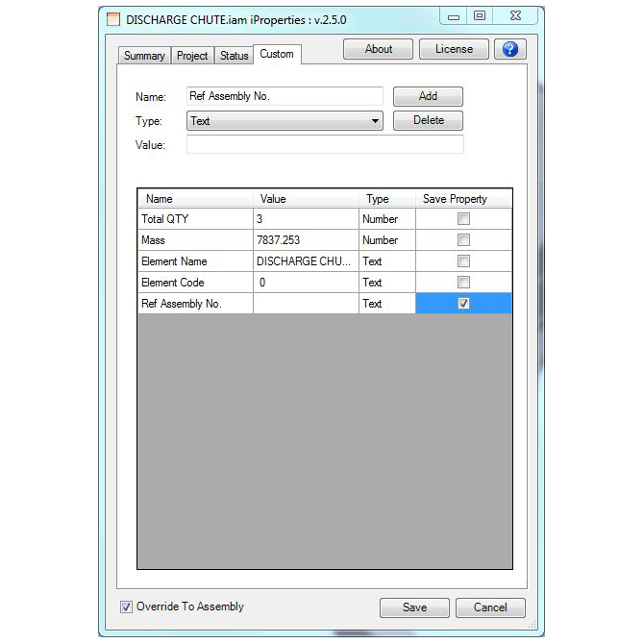Click the empty Value input field
This screenshot has width=644, height=644.
click(x=325, y=144)
